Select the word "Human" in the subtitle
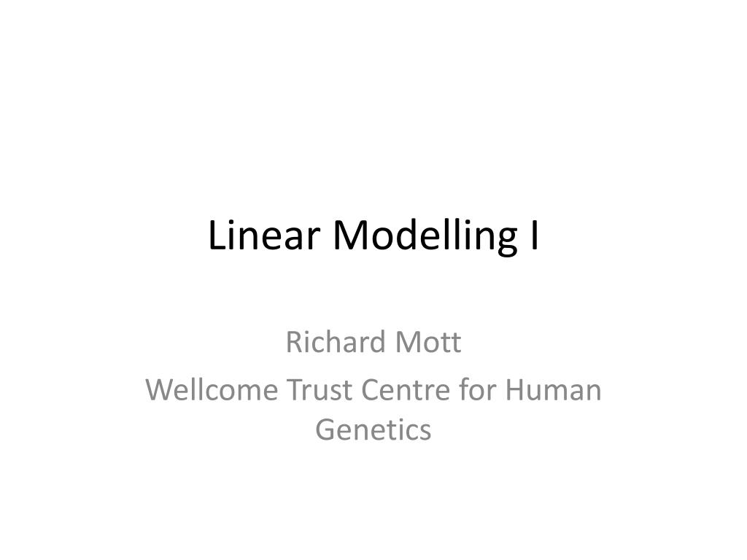Viewport: 747px width, 560px height. [x=553, y=389]
